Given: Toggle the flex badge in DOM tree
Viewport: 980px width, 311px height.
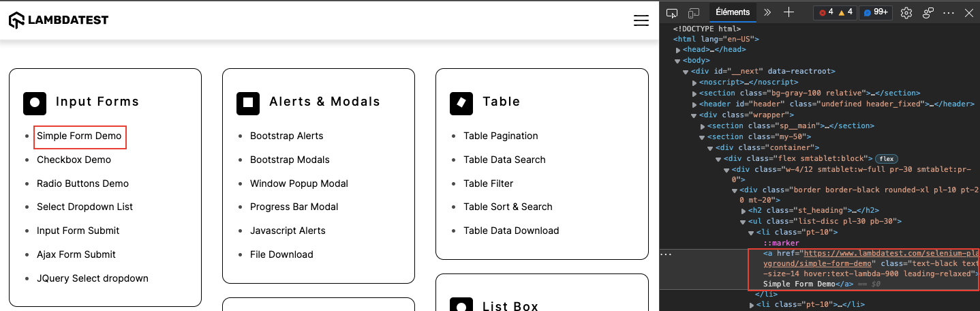Looking at the screenshot, I should click(x=886, y=159).
